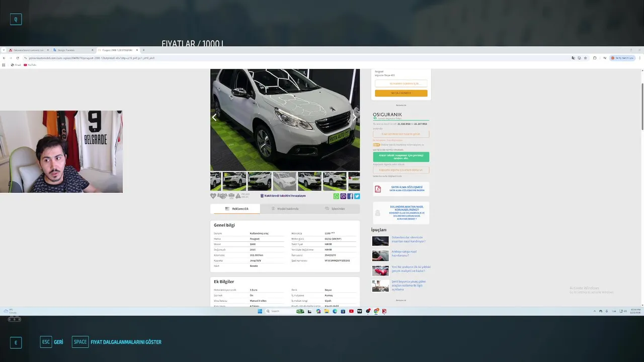Image resolution: width=644 pixels, height=362 pixels.
Task: Go to the previous car photo arrow
Action: [x=214, y=117]
